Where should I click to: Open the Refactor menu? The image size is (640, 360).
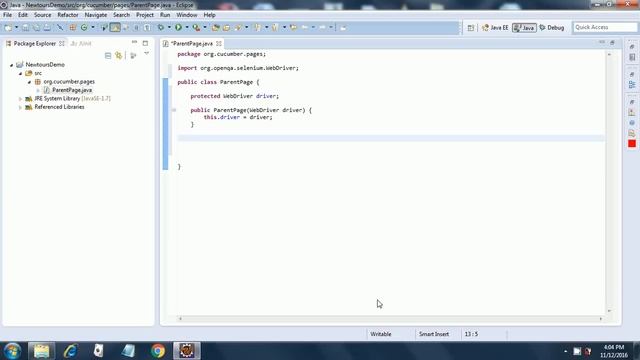pyautogui.click(x=68, y=15)
